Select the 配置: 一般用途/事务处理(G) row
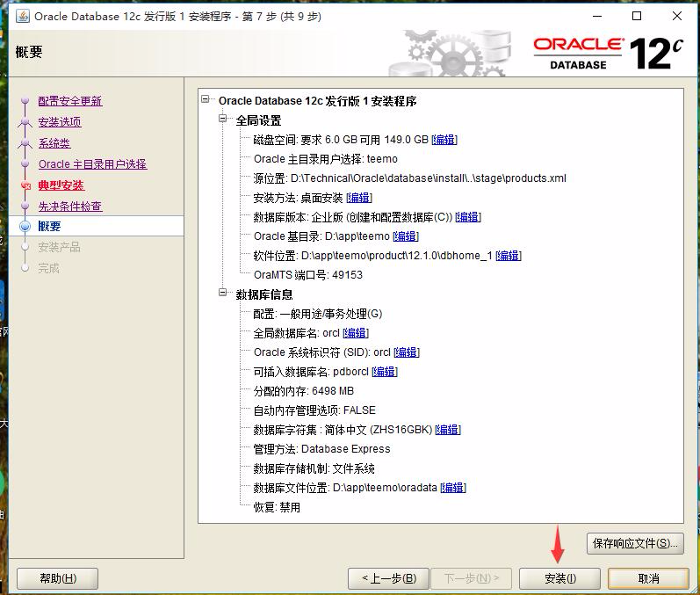 click(318, 314)
